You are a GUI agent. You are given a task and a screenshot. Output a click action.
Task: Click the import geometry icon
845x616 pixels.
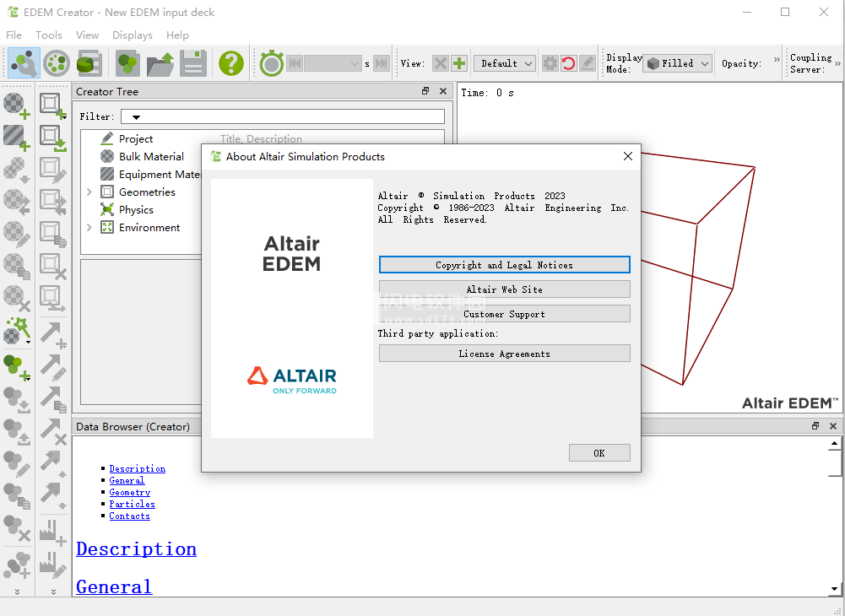tap(53, 138)
